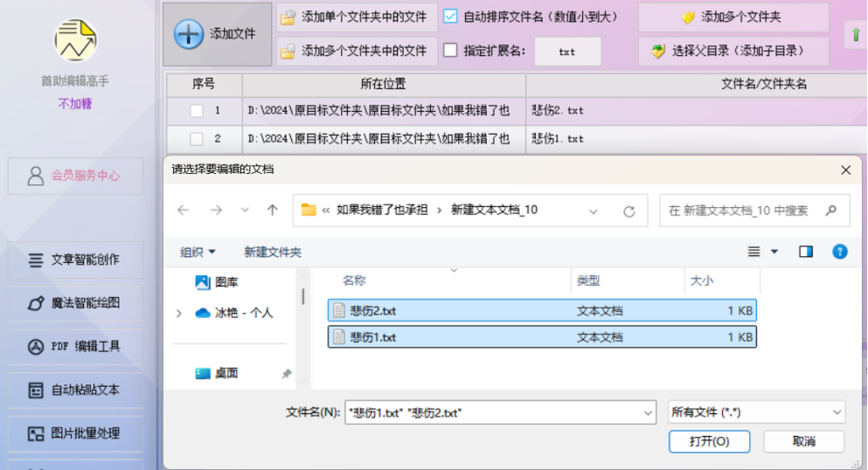The image size is (868, 470).
Task: Click the blue plus 添加文件 icon
Action: click(189, 34)
